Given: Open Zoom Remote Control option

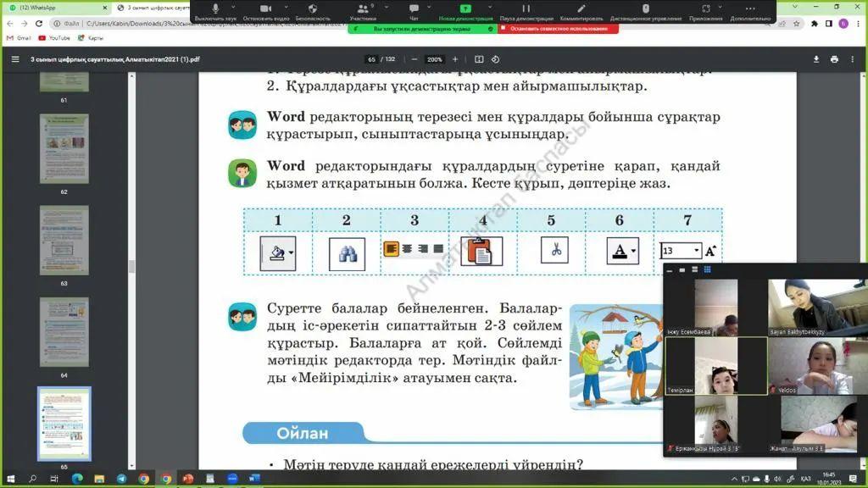Looking at the screenshot, I should pyautogui.click(x=645, y=12).
